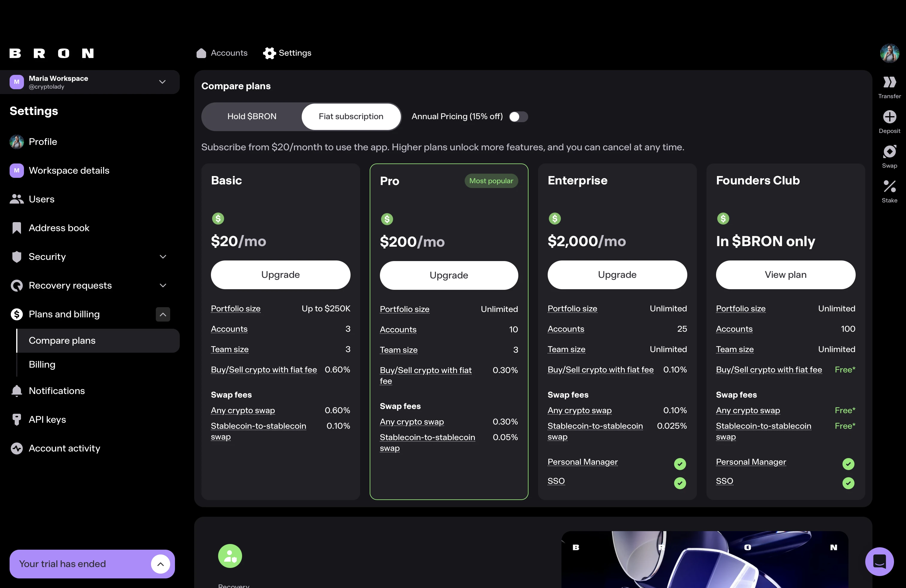Click the green dollar icon on Enterprise plan

click(x=555, y=218)
